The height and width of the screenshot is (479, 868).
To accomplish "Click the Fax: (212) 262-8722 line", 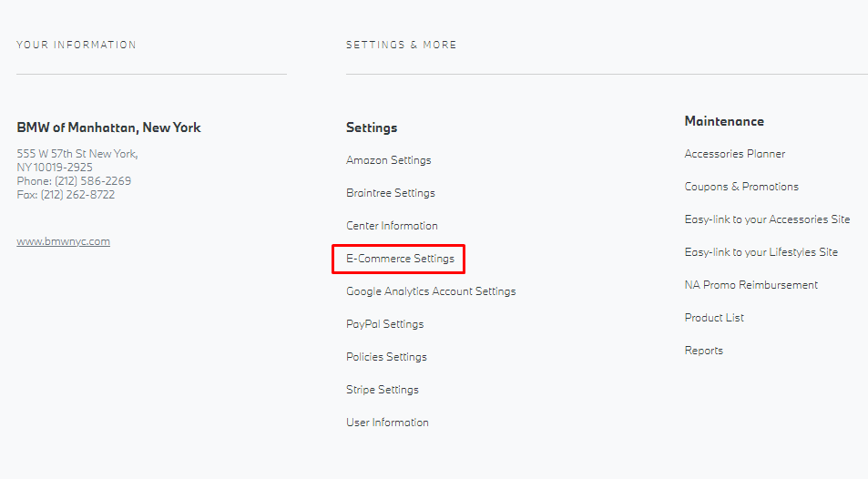I will click(66, 195).
